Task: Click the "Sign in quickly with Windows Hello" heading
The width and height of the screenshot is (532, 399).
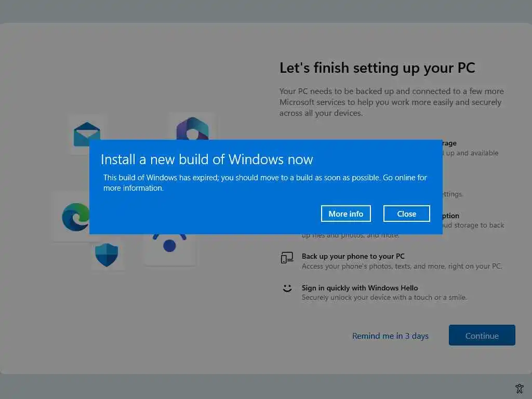Action: [360, 288]
